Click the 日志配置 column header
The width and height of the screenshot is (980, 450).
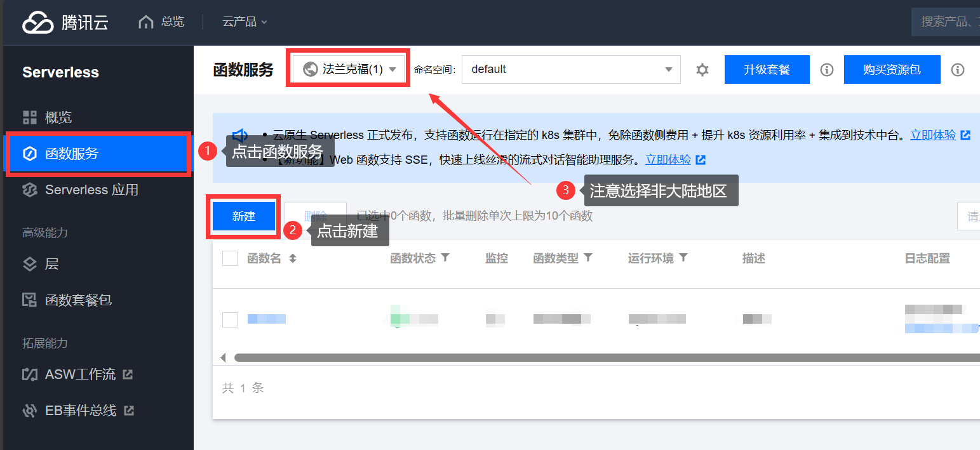pyautogui.click(x=927, y=258)
